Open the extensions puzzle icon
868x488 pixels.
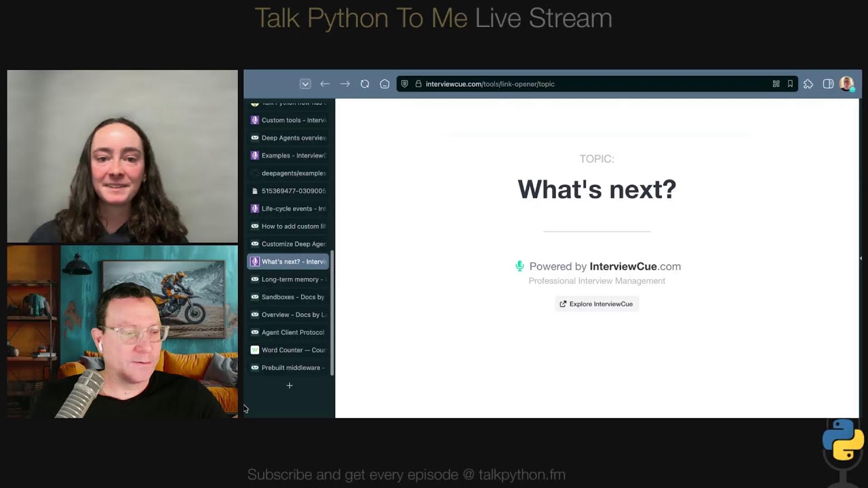808,84
